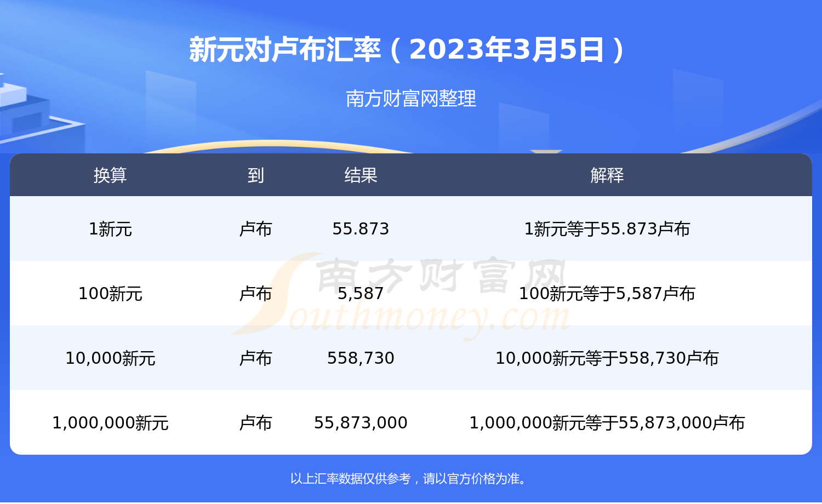Click the text 1,000,000新元等于55,873,000卢布
This screenshot has width=822, height=504.
tap(607, 423)
